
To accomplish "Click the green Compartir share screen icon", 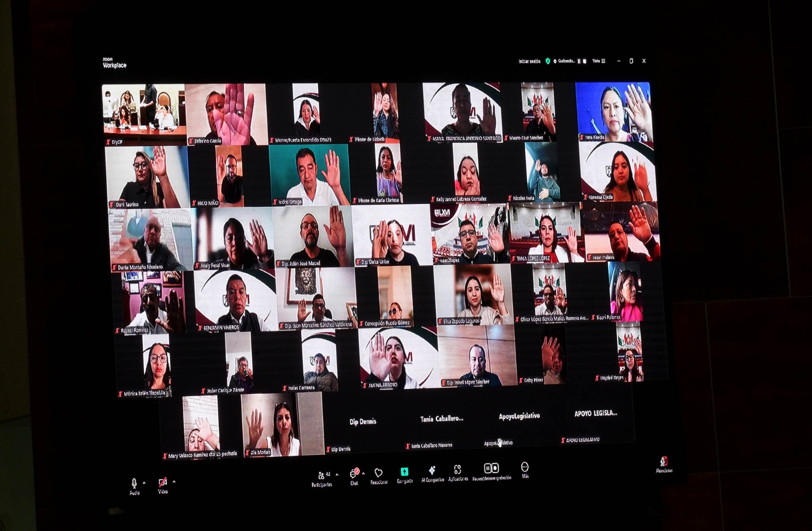I will point(404,472).
